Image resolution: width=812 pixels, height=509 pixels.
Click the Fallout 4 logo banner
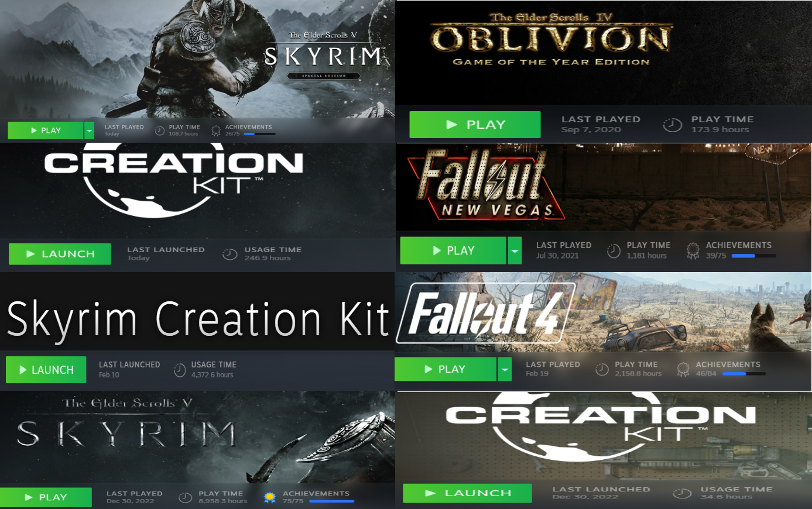tap(485, 313)
